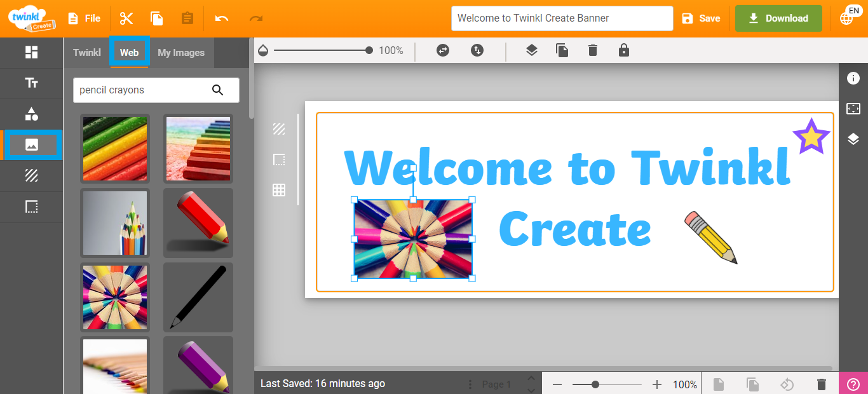Open layer ordering in top toolbar
Screen dimensions: 868x394
click(532, 50)
